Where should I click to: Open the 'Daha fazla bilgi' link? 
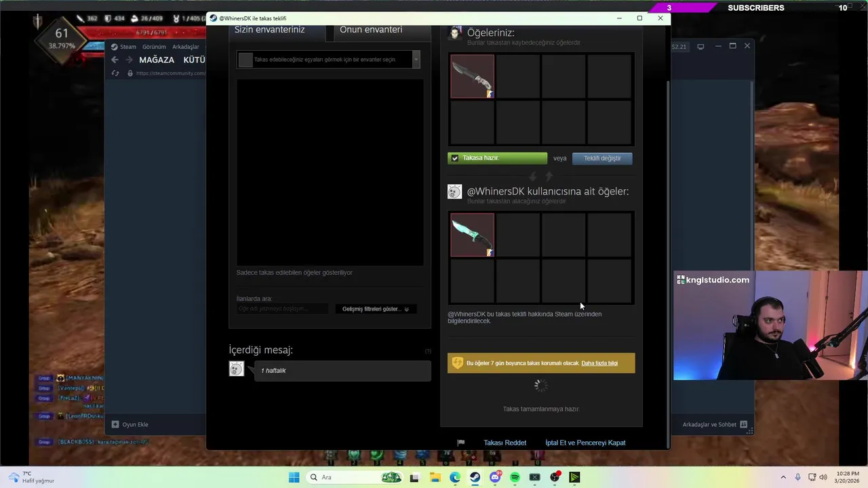599,363
